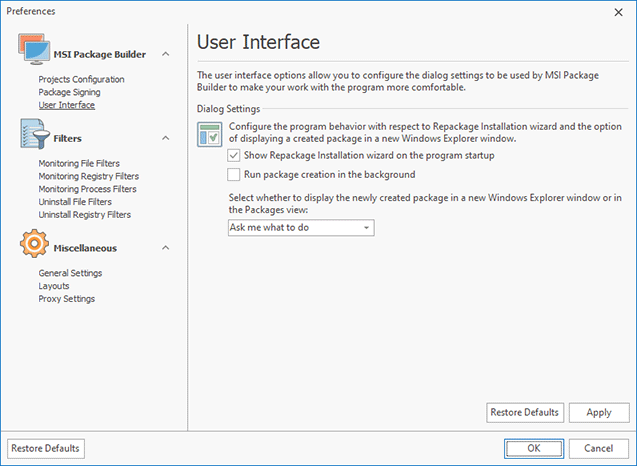
Task: Go to Package Signing settings
Action: pos(69,92)
